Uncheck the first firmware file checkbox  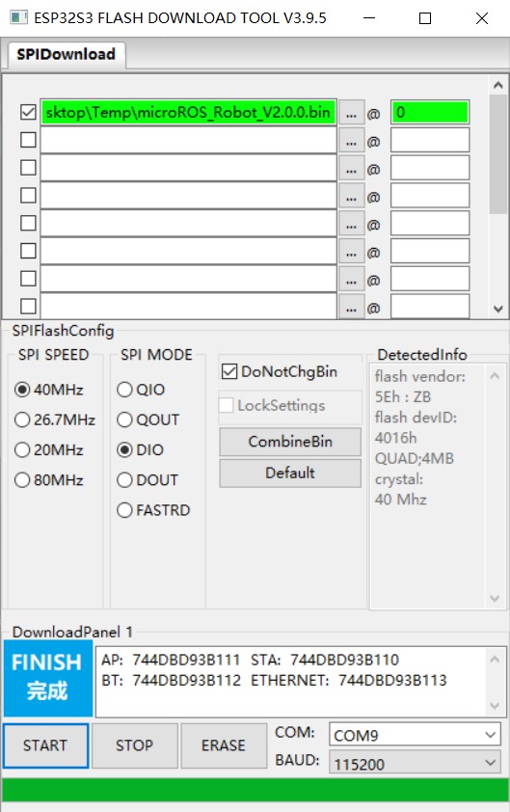click(28, 112)
